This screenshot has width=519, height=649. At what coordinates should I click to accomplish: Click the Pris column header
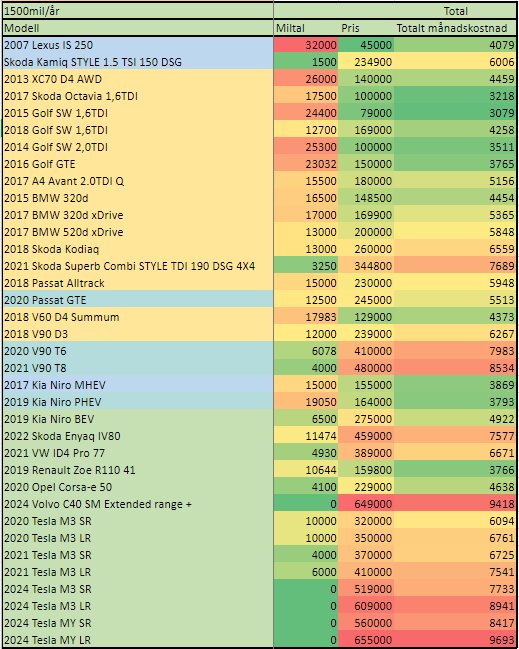(366, 28)
